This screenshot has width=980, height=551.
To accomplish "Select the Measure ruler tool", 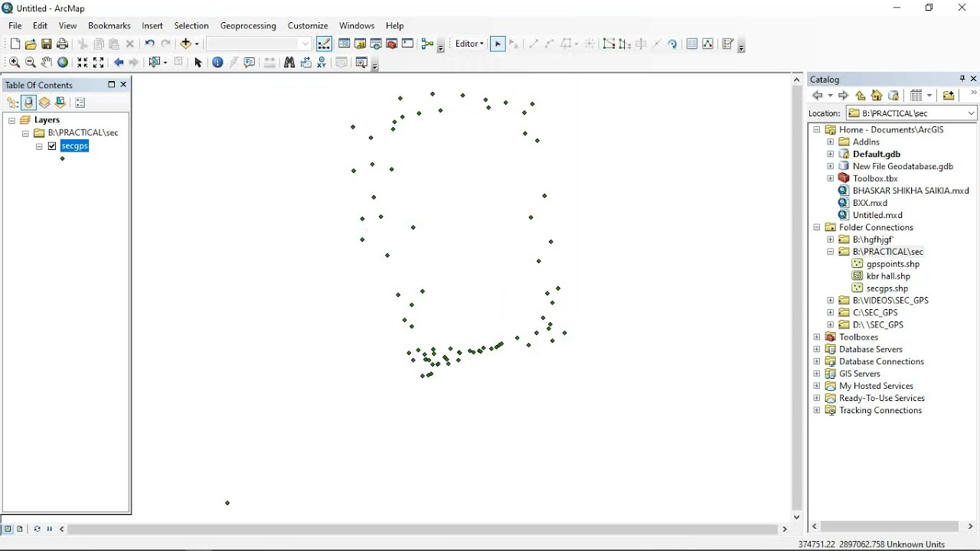I will click(269, 63).
